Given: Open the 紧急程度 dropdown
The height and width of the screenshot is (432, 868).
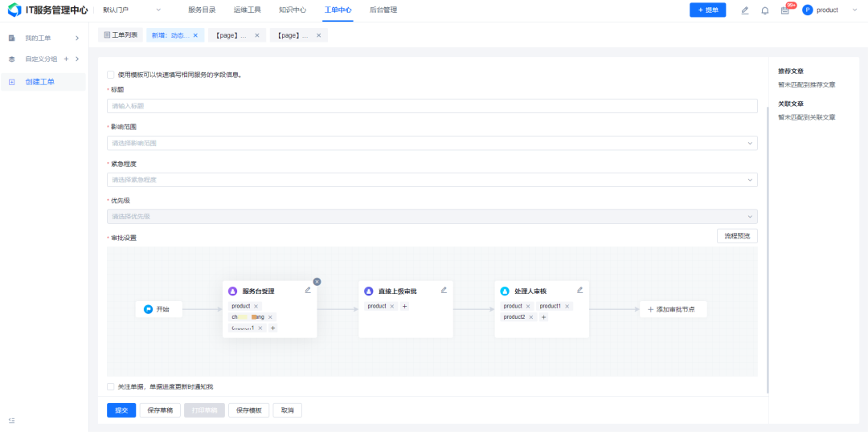Looking at the screenshot, I should pyautogui.click(x=432, y=180).
